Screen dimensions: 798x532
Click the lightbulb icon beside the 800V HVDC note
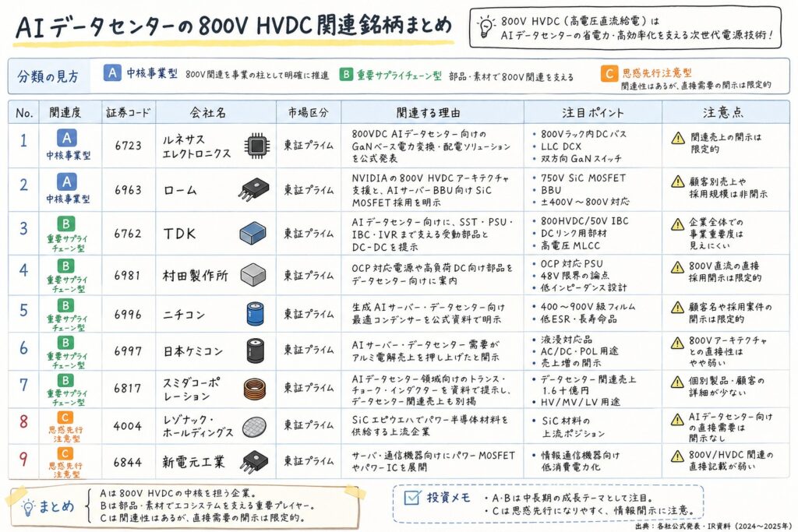click(x=486, y=26)
